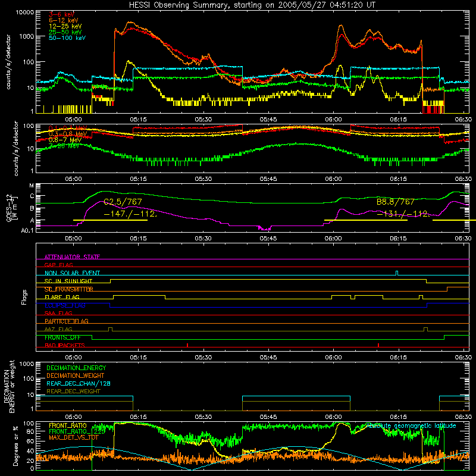The height and width of the screenshot is (476, 476).
Task: Click the yellow FRONT_RATIO legend label
Action: click(68, 425)
